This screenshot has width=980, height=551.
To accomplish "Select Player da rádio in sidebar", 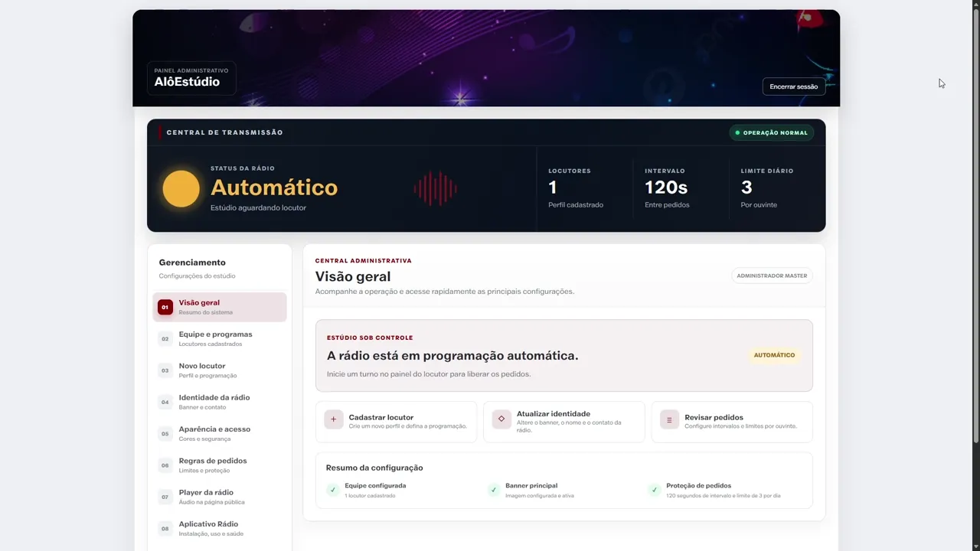I will tap(220, 497).
